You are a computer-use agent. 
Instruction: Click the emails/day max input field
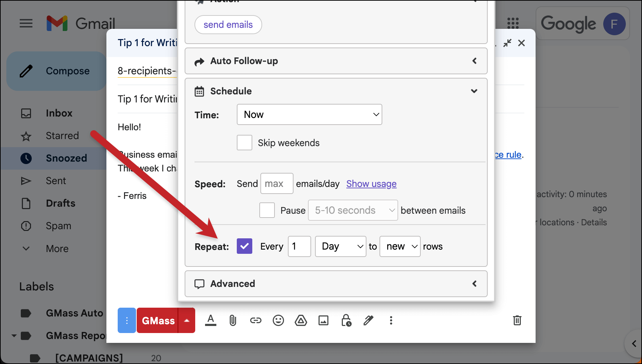(x=277, y=183)
